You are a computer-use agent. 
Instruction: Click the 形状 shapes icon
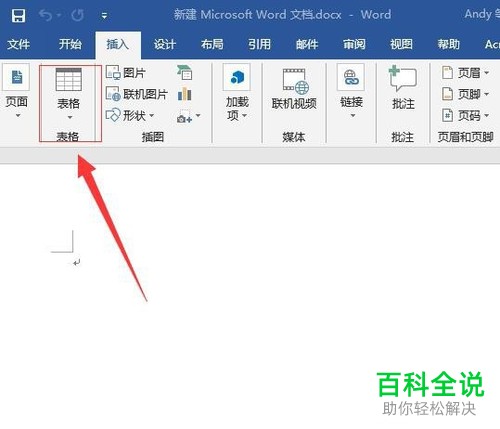pos(113,115)
